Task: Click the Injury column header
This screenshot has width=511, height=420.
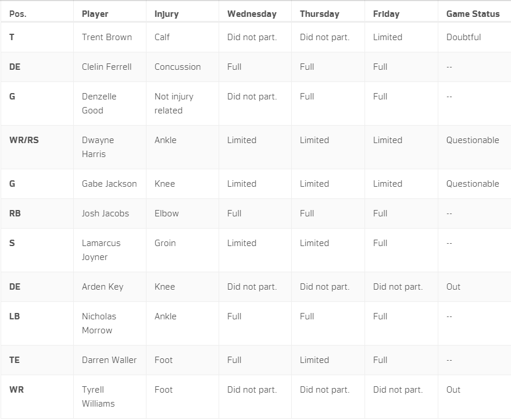Action: click(x=166, y=14)
